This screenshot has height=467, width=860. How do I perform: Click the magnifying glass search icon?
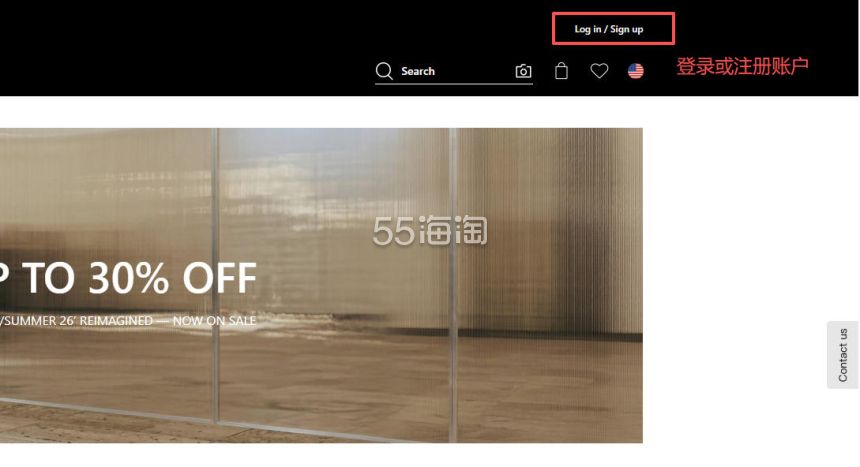click(384, 71)
